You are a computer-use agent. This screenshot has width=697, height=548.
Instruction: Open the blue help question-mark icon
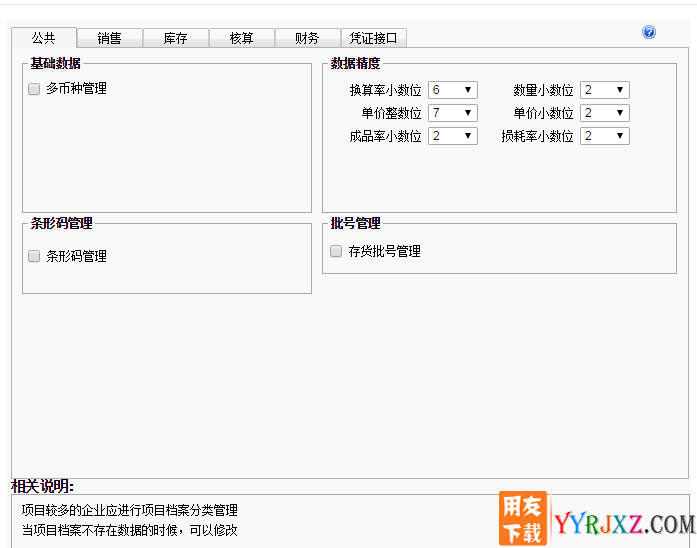649,32
